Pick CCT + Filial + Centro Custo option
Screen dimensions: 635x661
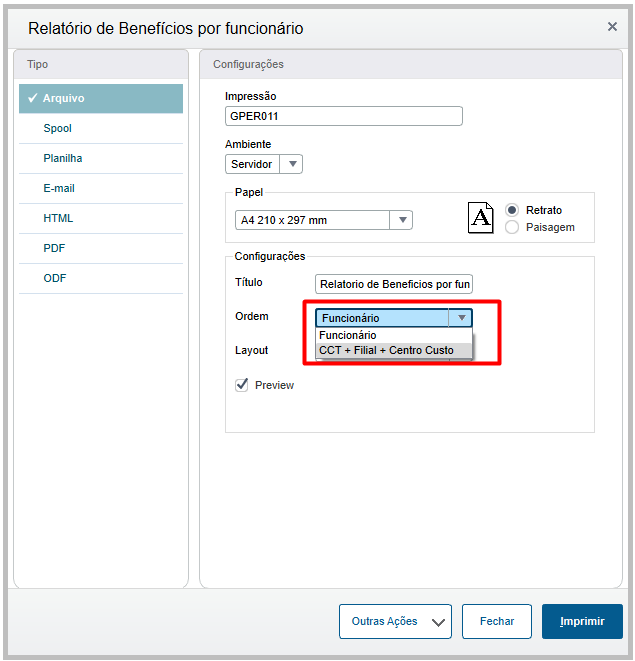386,350
